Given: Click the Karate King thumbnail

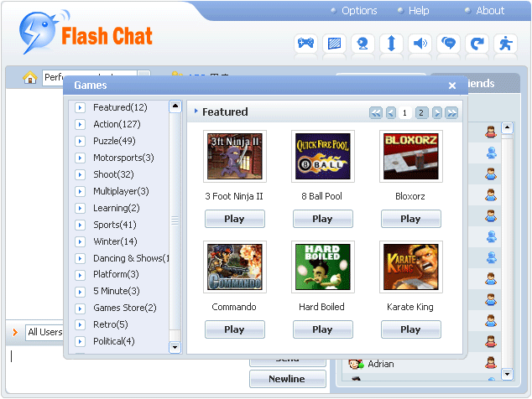Looking at the screenshot, I should click(x=411, y=267).
